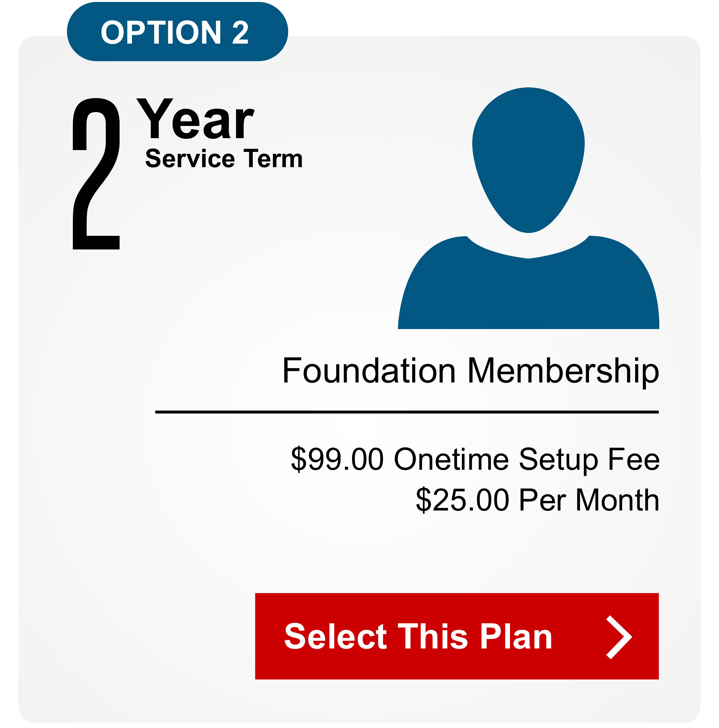The height and width of the screenshot is (728, 719).
Task: Click the word OPTION in the blue badge
Action: click(161, 33)
